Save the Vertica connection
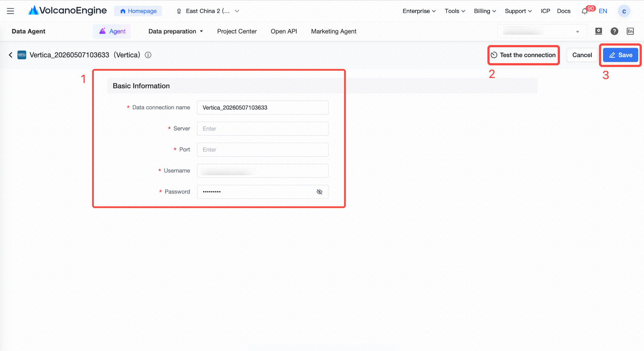 (x=620, y=55)
